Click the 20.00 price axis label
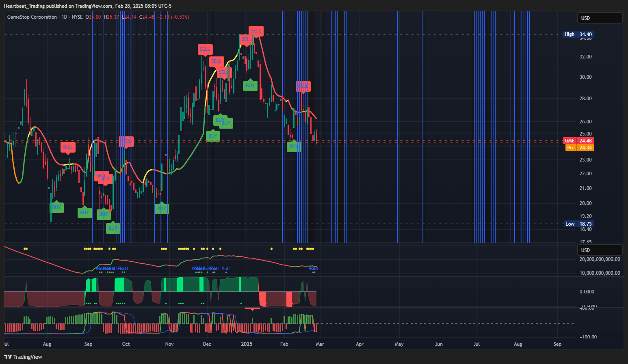628x364 pixels. point(585,203)
